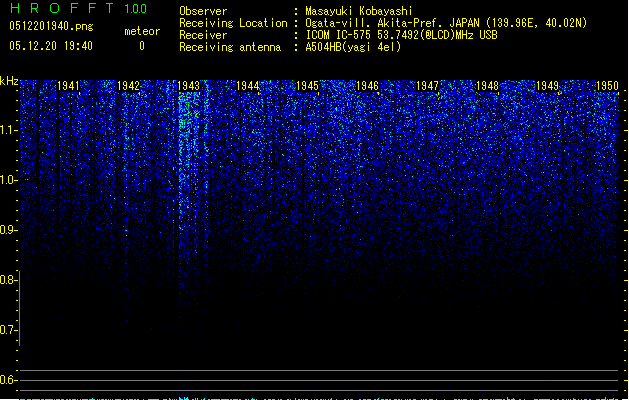
Task: Click the 0.7 kHz axis label
Action: pos(8,330)
